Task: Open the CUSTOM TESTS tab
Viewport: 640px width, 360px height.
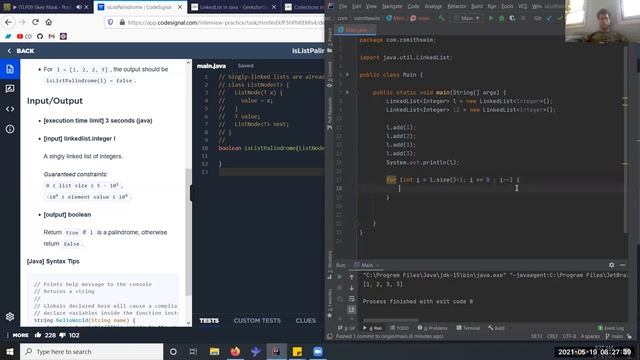Action: (x=257, y=321)
